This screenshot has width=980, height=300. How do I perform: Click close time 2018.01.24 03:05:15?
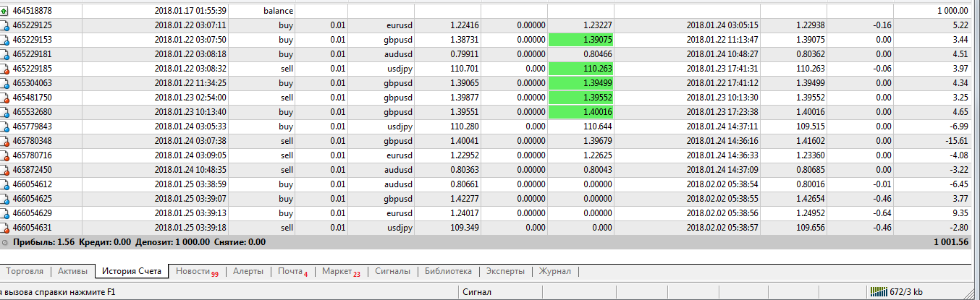[x=722, y=25]
